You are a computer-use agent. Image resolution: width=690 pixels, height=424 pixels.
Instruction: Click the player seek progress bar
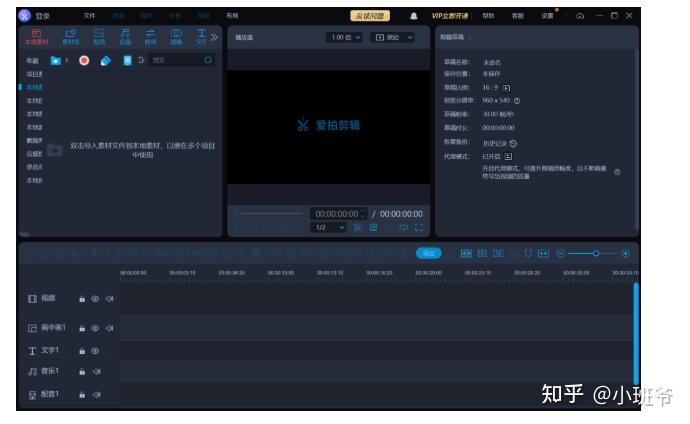coord(270,214)
